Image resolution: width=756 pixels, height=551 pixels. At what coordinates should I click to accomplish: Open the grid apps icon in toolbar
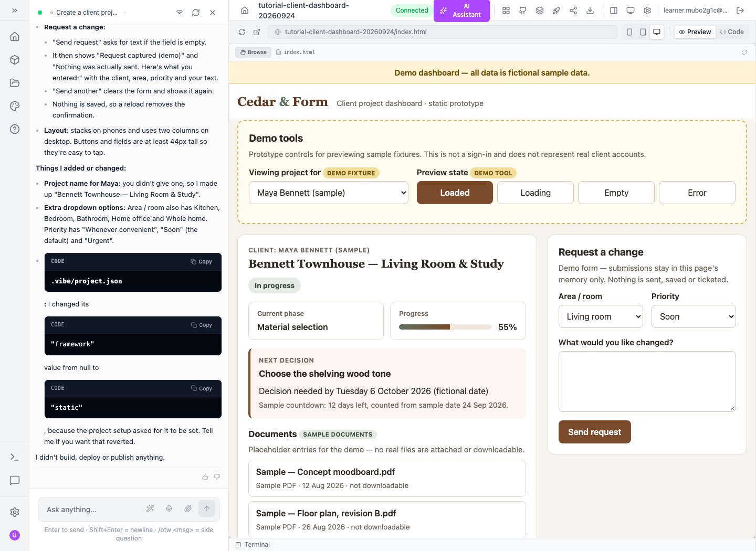[x=506, y=10]
